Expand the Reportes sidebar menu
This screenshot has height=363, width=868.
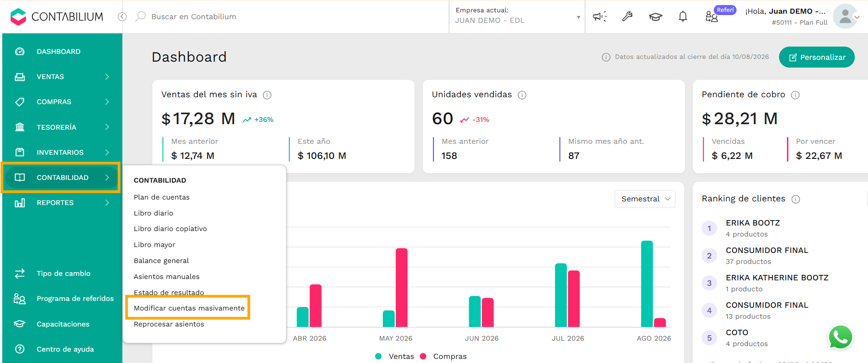click(62, 203)
